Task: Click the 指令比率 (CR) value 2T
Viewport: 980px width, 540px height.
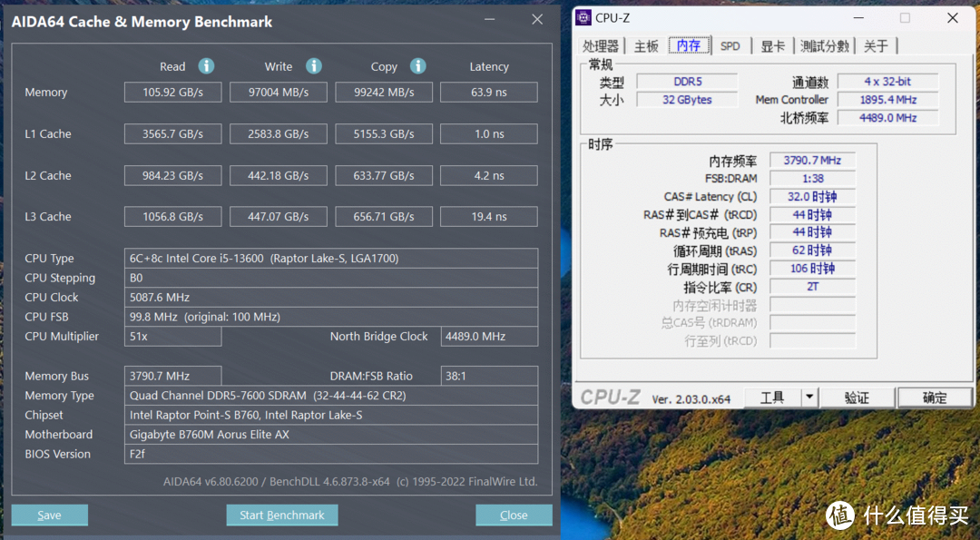Action: click(812, 287)
